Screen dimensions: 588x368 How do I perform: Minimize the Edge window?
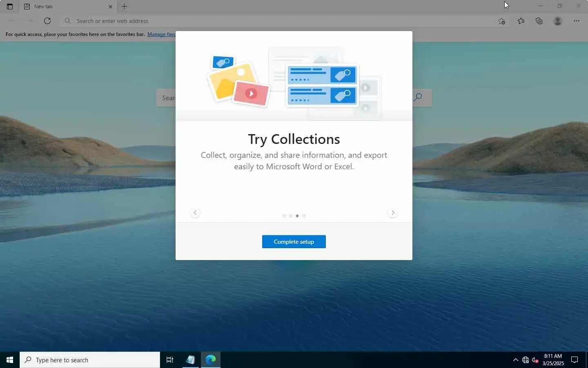tap(541, 6)
